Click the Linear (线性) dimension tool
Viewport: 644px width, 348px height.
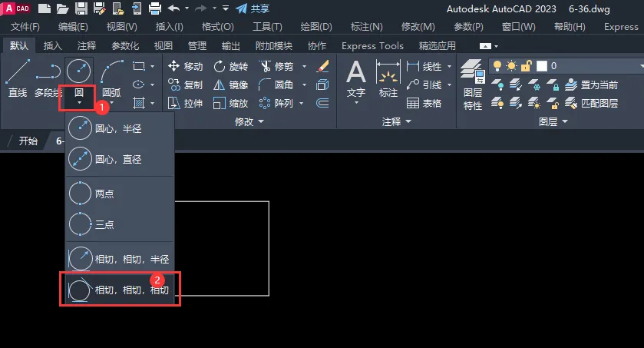424,66
